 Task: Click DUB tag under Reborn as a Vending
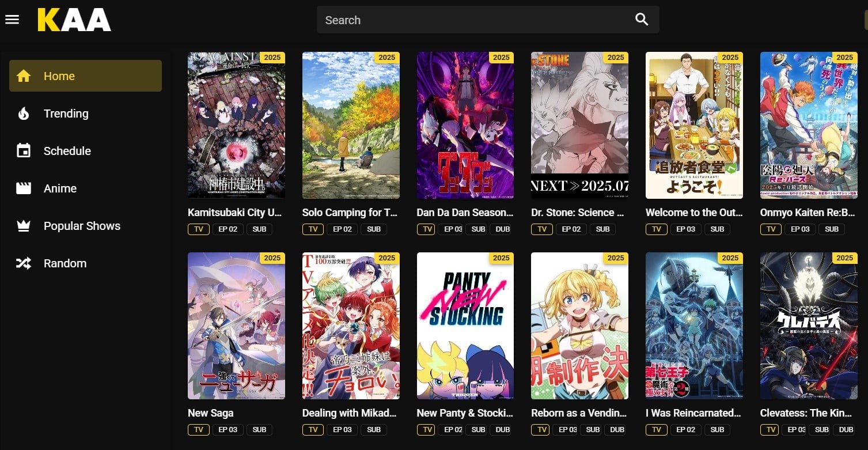coord(617,430)
